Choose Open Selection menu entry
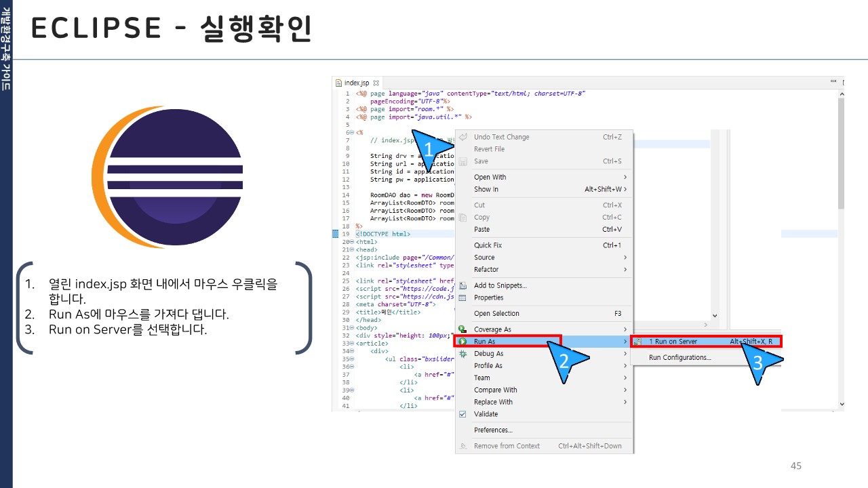 [x=543, y=314]
